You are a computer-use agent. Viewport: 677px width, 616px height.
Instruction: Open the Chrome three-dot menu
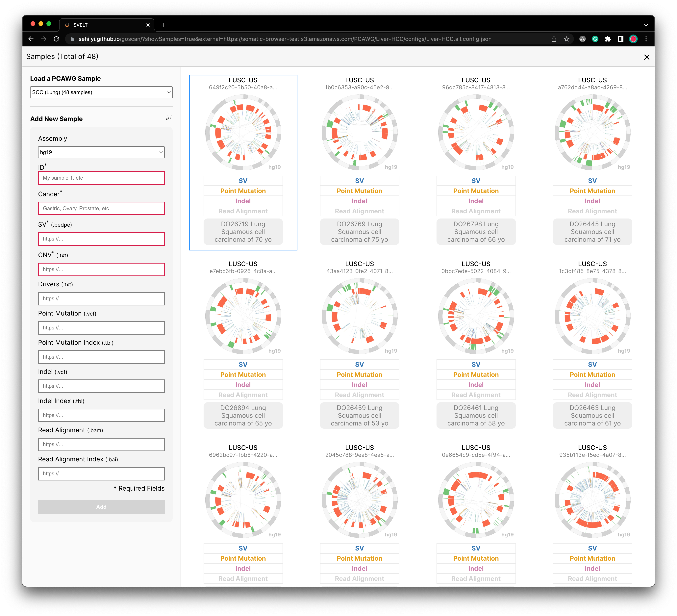pos(646,39)
